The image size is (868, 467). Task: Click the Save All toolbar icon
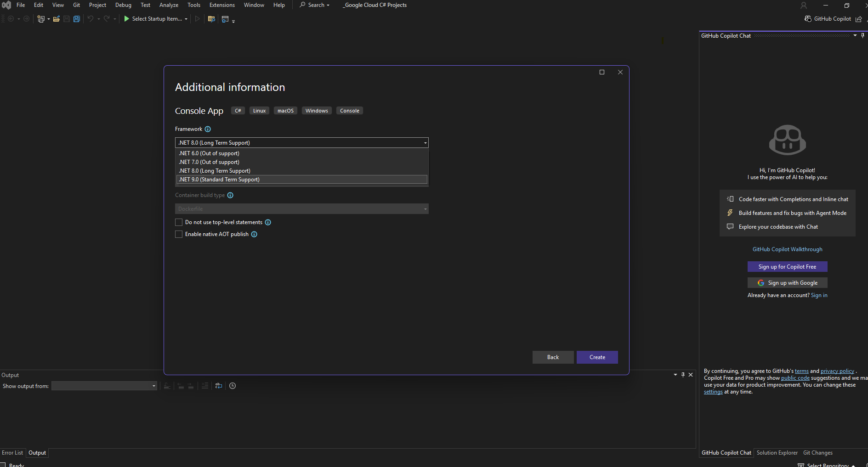(77, 19)
